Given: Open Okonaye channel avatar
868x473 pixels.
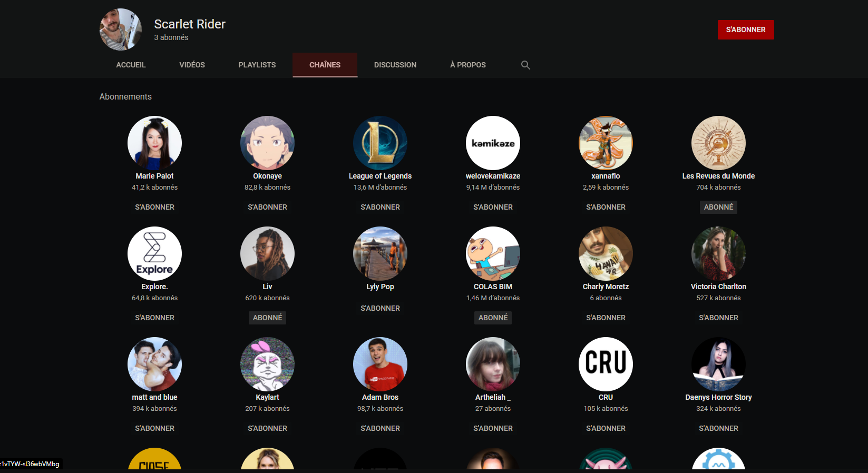Looking at the screenshot, I should 267,143.
